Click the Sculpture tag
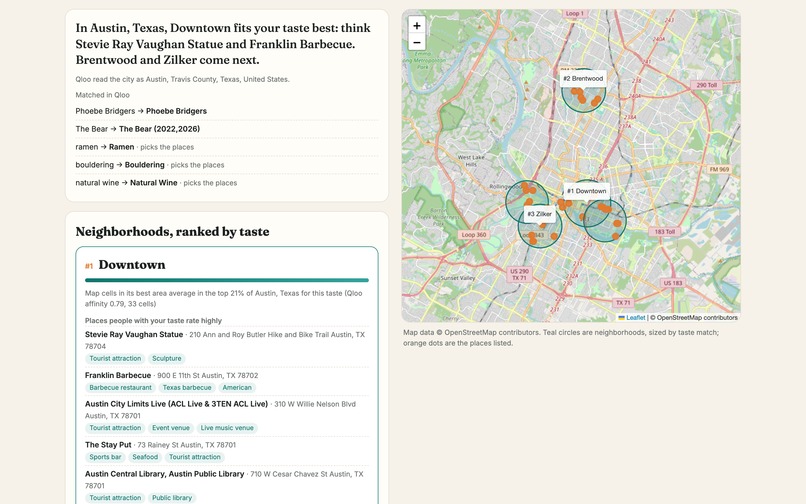Screen dimensions: 806x504 (x=167, y=358)
